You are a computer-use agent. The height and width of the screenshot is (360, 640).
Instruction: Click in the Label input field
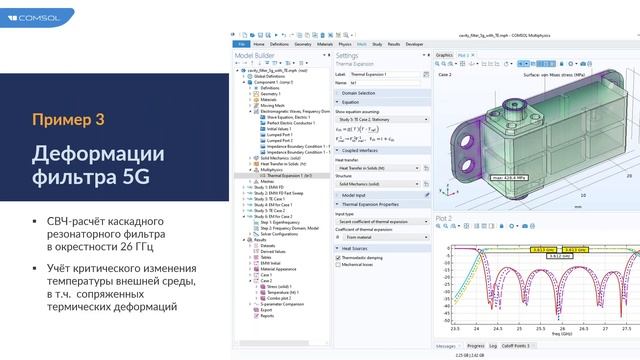click(384, 74)
